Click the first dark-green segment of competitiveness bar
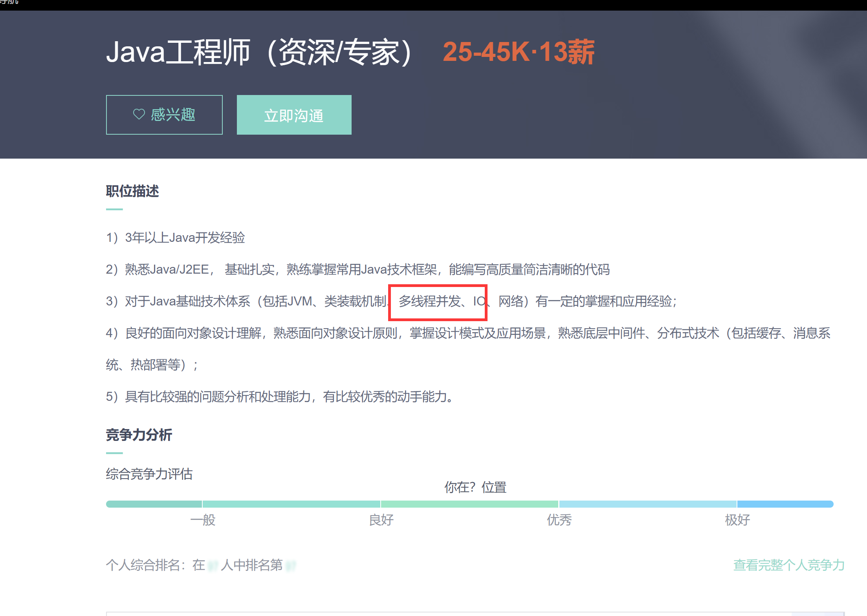This screenshot has height=616, width=867. tap(154, 504)
